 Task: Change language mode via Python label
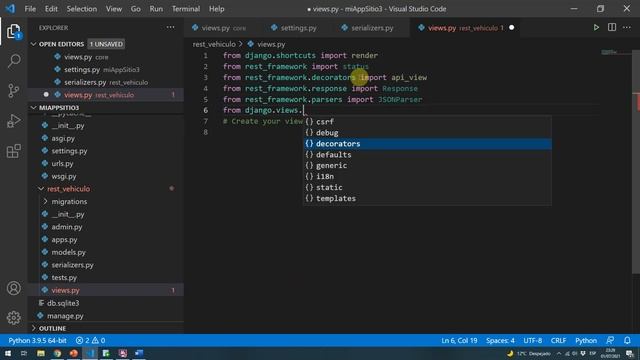pos(586,340)
